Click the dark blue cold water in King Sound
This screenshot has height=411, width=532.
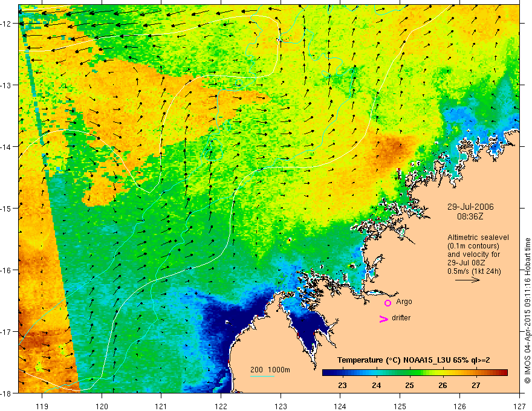point(308,327)
